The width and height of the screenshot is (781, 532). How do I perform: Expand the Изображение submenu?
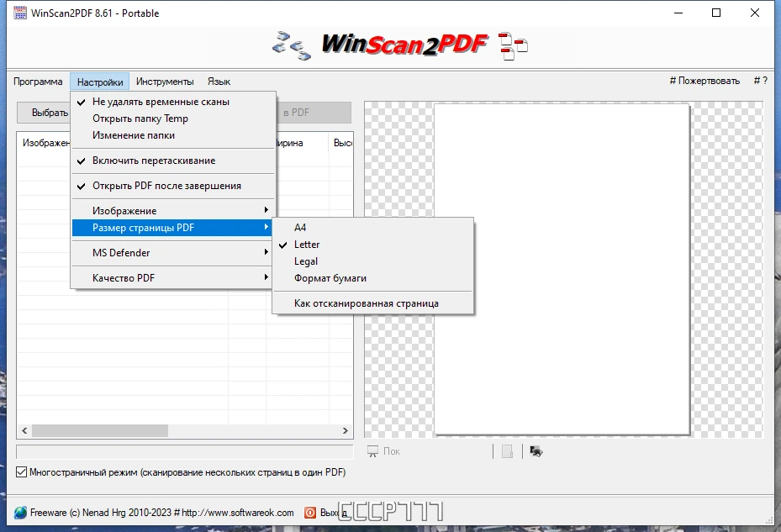tap(173, 211)
